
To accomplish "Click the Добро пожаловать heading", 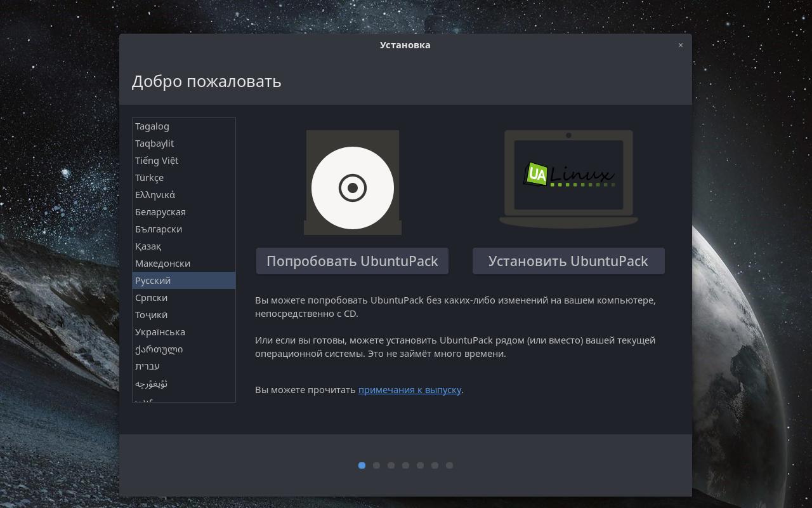I will 206,82.
